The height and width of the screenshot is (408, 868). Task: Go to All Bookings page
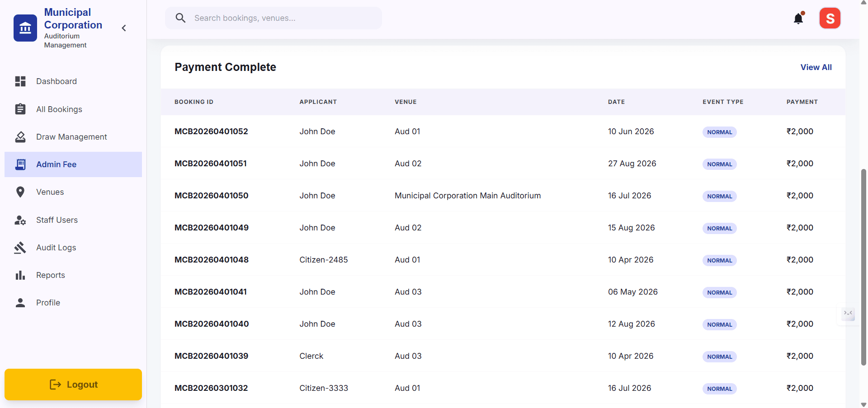(73, 109)
